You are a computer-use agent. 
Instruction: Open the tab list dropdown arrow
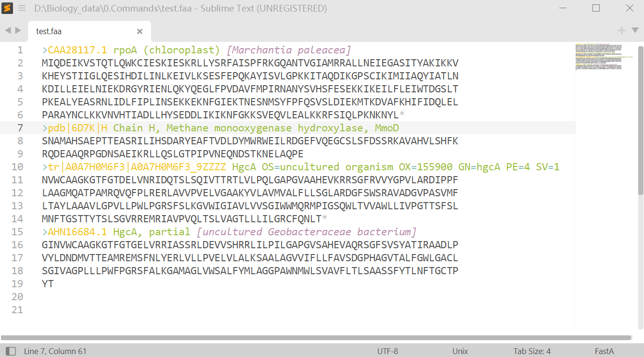[x=635, y=31]
